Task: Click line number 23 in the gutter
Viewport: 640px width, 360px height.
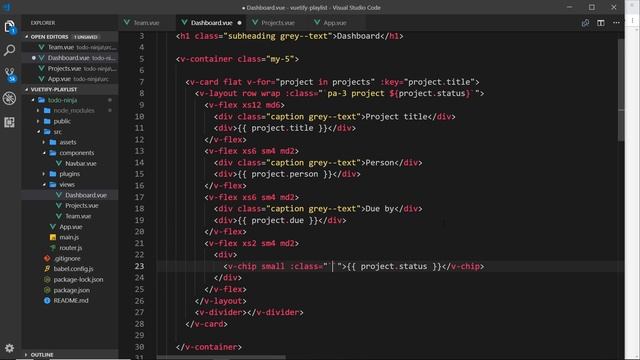Action: [x=139, y=266]
